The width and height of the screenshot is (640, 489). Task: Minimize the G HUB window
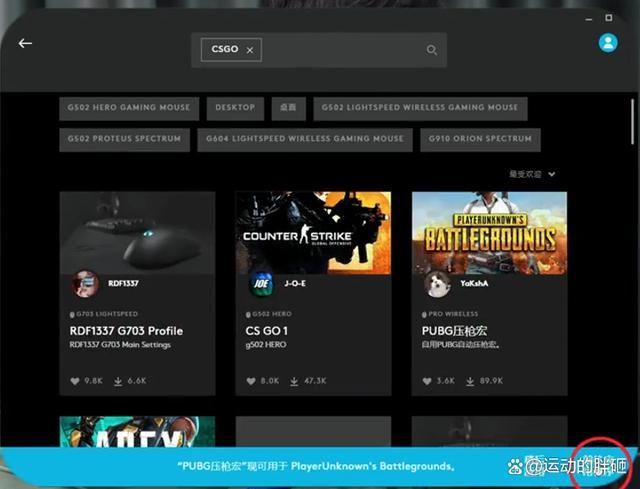tap(589, 19)
